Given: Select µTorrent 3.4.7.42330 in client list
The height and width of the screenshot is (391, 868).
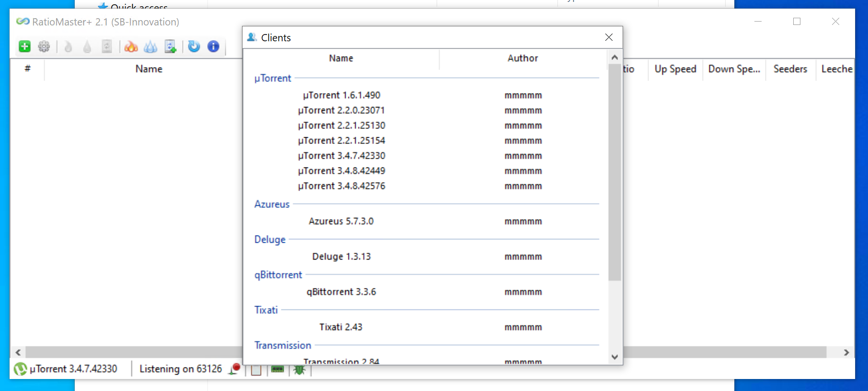Looking at the screenshot, I should pos(342,156).
